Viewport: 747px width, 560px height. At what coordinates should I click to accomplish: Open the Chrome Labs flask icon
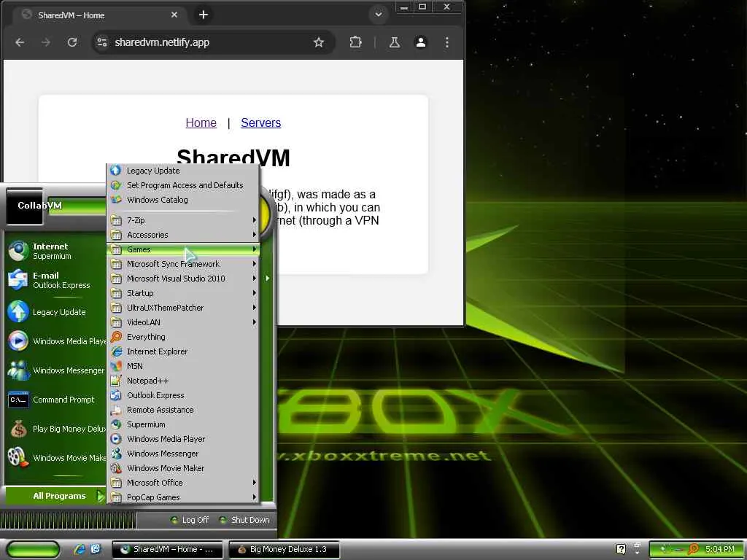pos(395,42)
